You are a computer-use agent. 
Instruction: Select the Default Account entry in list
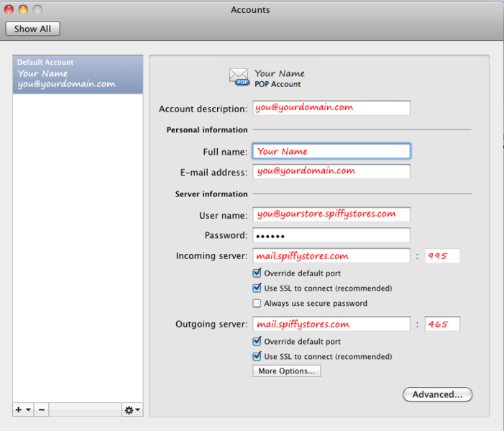click(78, 74)
